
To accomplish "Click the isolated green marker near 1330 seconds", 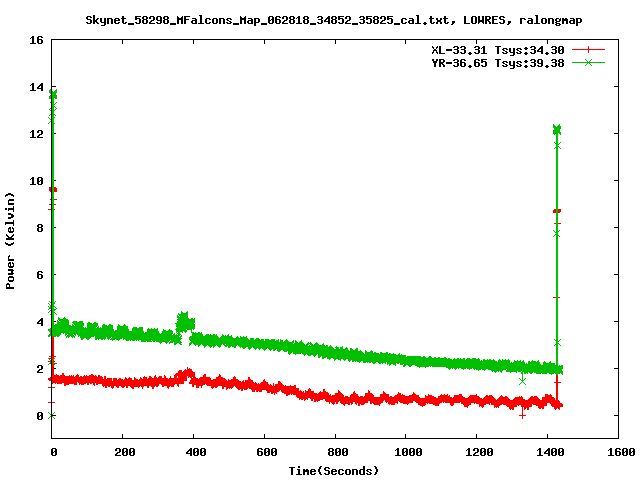I will (522, 381).
